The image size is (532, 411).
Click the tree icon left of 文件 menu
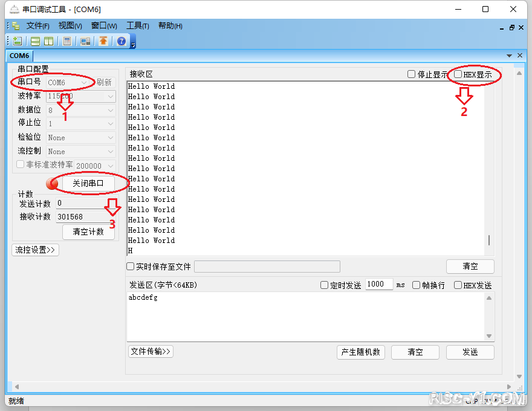(16, 26)
